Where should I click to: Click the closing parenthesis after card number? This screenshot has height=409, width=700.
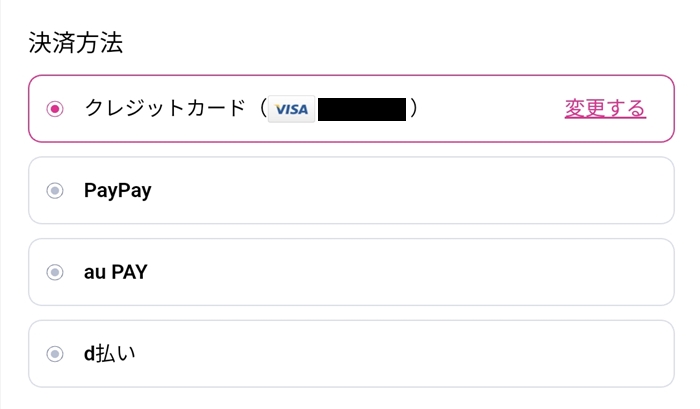click(413, 109)
